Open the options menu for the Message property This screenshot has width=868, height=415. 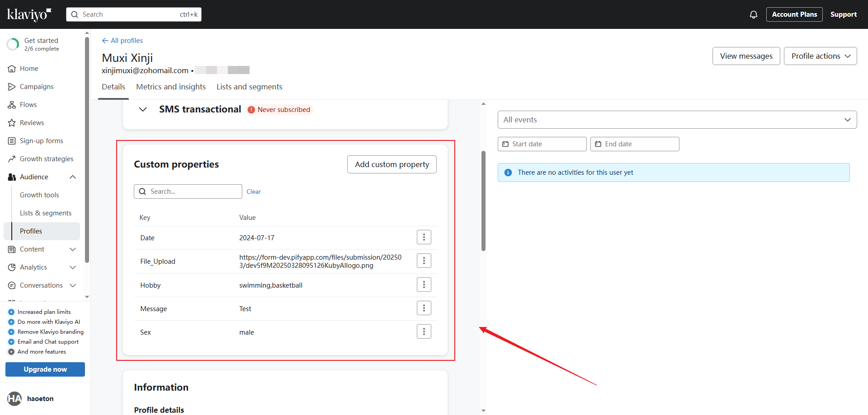point(424,308)
